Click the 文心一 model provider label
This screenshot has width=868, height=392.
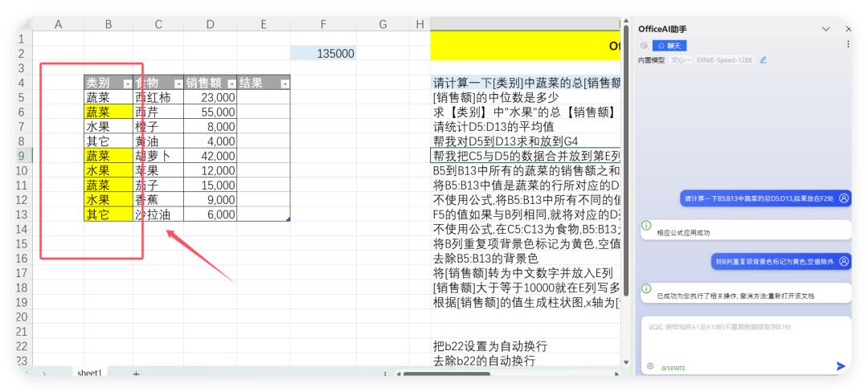(x=681, y=59)
